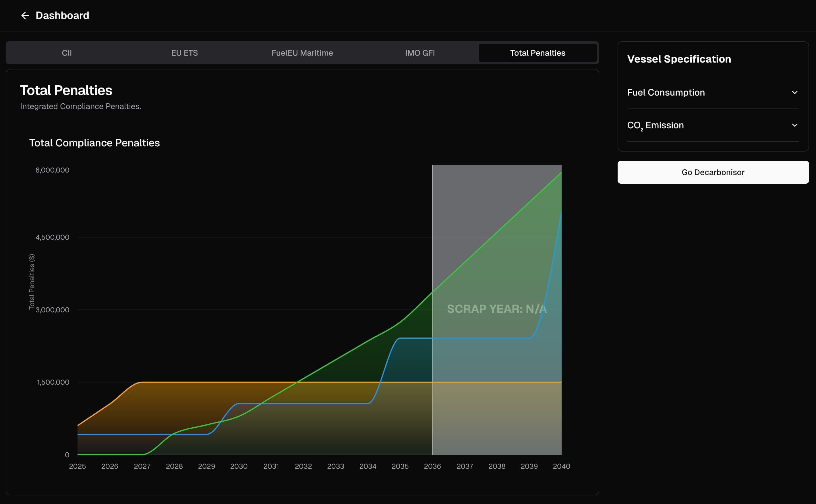Select the Total Penalties tab
This screenshot has width=816, height=504.
coord(537,53)
